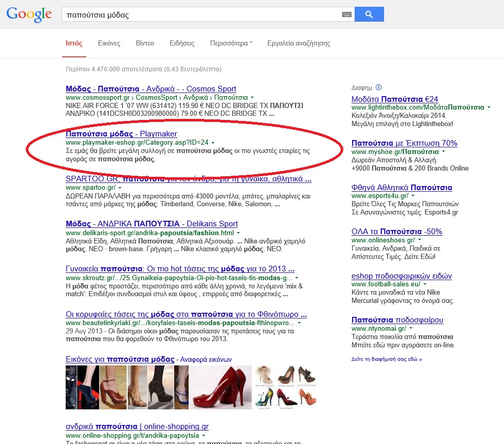The image size is (504, 444).
Task: Expand arrow beside beautetinkyriaki.gr URL
Action: [x=299, y=323]
